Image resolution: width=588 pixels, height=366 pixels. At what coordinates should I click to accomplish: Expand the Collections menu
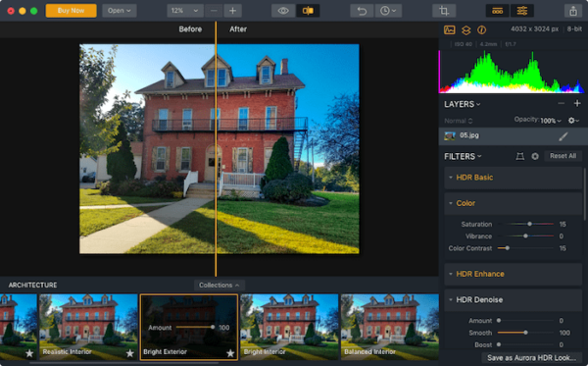219,286
